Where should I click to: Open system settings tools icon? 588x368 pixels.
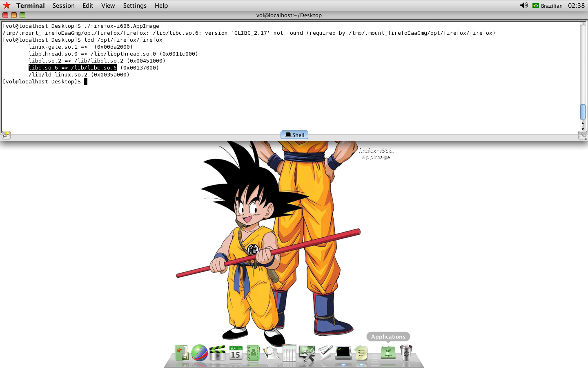(x=307, y=353)
